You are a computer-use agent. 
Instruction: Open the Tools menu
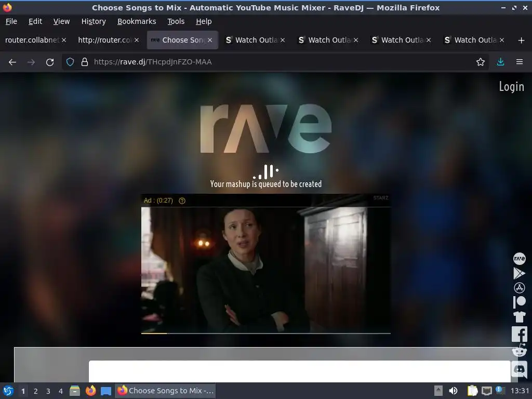[x=176, y=21]
